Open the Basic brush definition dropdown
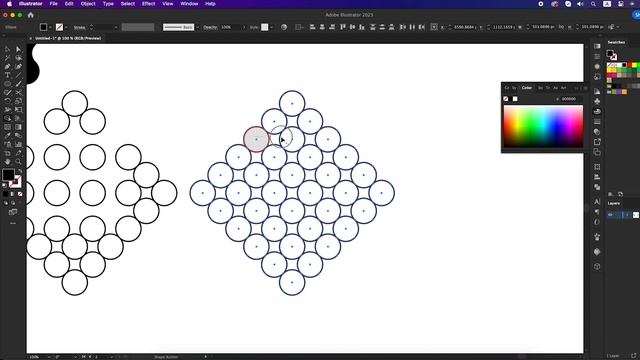This screenshot has width=640, height=360. tap(198, 27)
